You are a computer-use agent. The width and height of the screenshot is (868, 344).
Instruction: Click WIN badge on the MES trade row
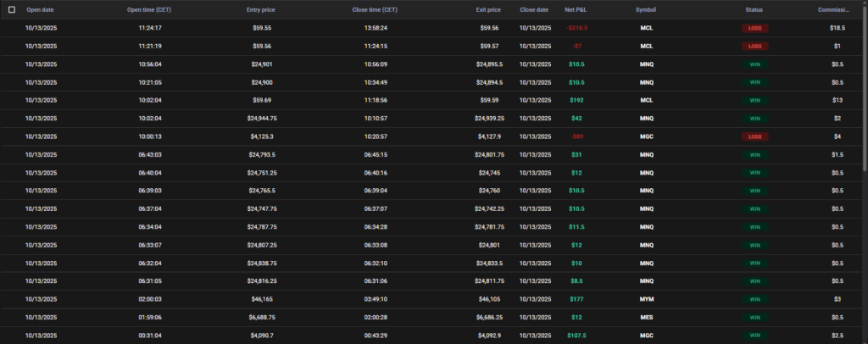[754, 318]
